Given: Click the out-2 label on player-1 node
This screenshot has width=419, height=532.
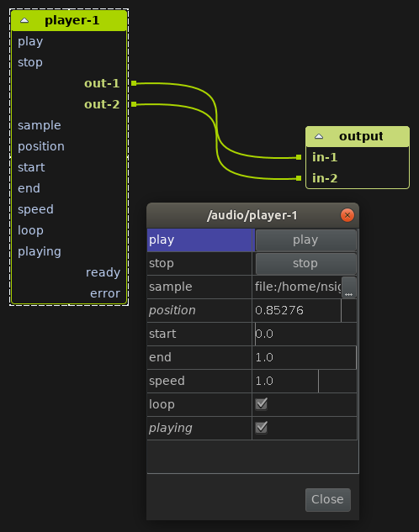Looking at the screenshot, I should (102, 104).
